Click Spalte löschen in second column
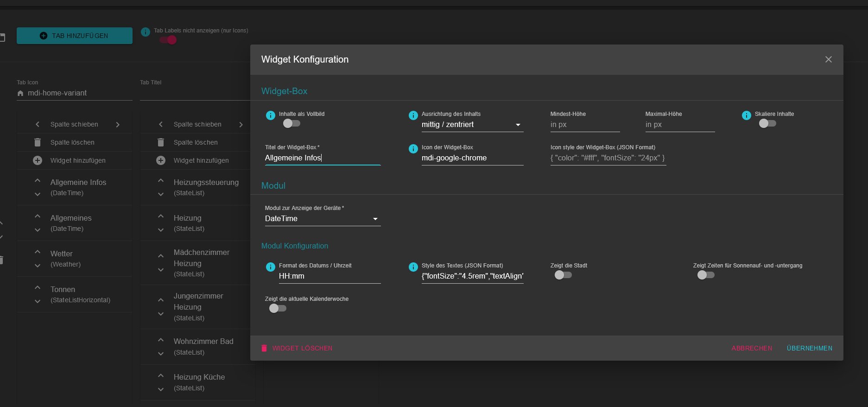Image resolution: width=868 pixels, height=407 pixels. [x=196, y=142]
